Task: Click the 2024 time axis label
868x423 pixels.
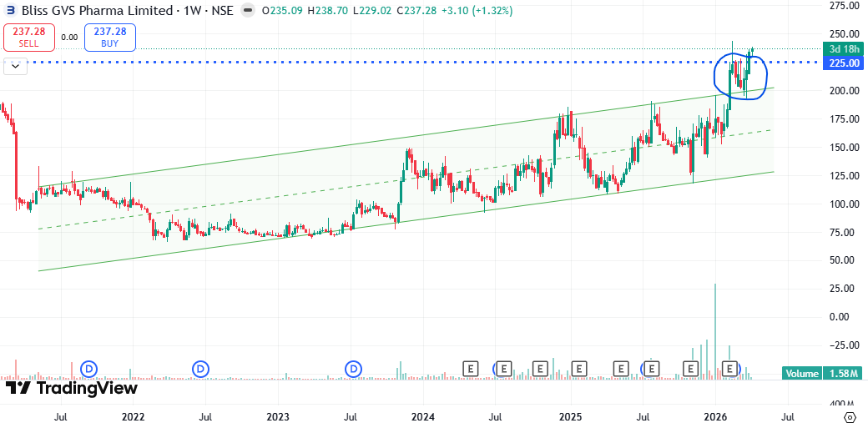Action: [423, 415]
